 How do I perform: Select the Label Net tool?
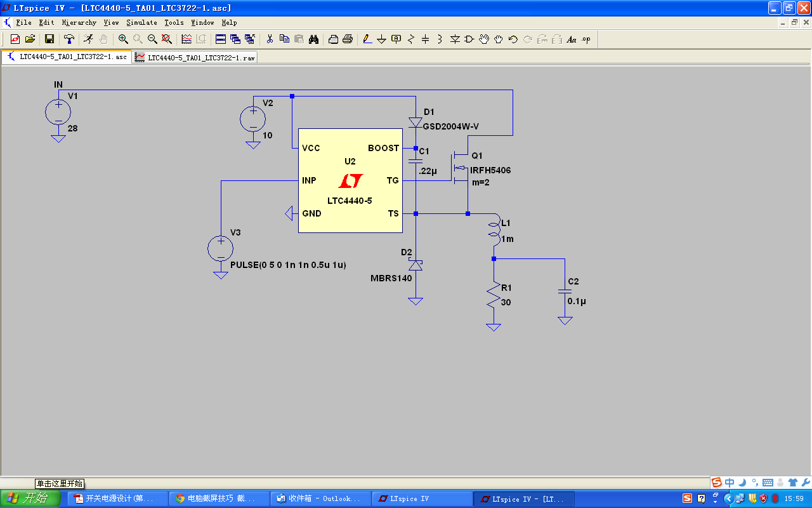(396, 39)
